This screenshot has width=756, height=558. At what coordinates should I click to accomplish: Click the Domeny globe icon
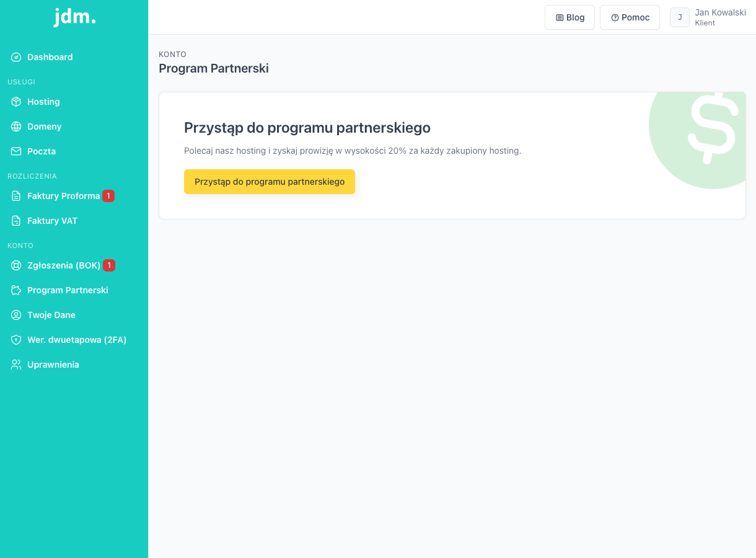(x=16, y=126)
